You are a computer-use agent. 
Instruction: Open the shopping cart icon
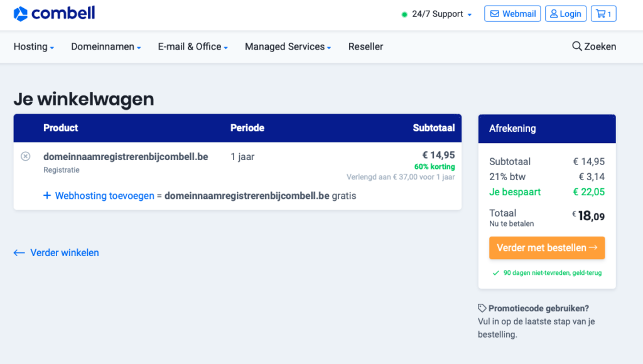pos(603,14)
